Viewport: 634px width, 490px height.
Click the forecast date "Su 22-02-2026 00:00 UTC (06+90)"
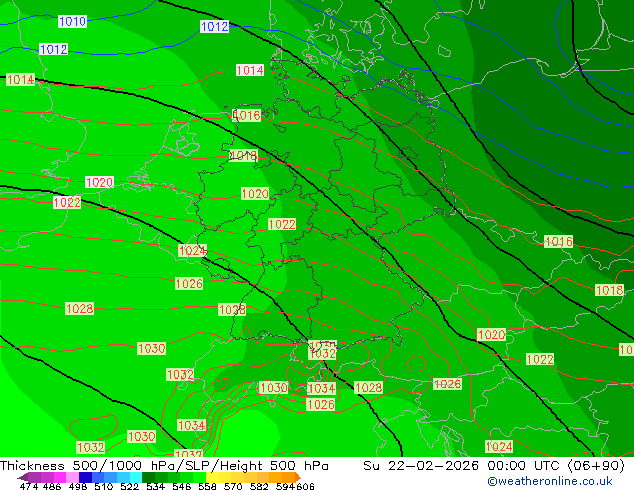(494, 466)
